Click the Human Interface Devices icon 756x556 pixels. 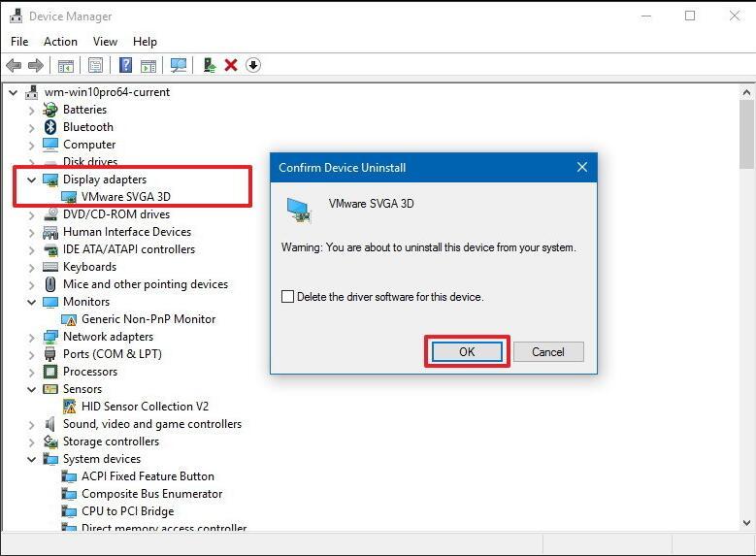[x=50, y=232]
